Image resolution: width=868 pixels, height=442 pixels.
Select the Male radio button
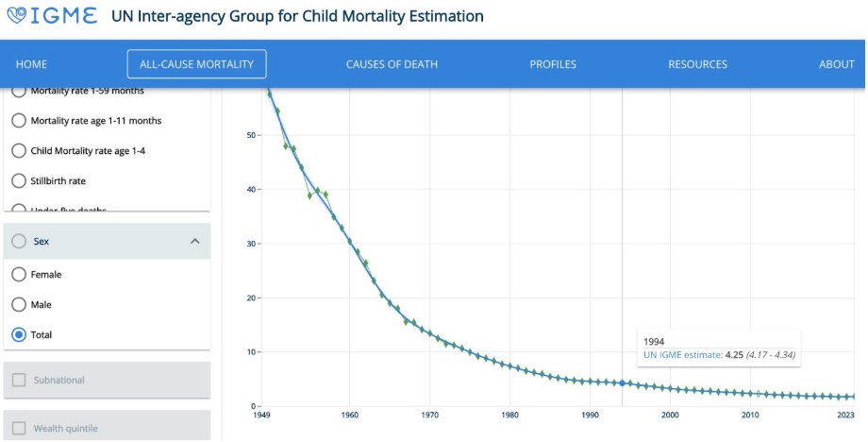click(19, 304)
